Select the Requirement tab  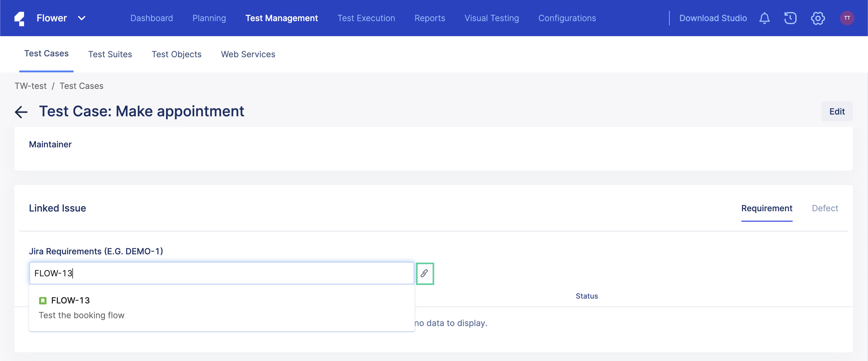pyautogui.click(x=766, y=208)
